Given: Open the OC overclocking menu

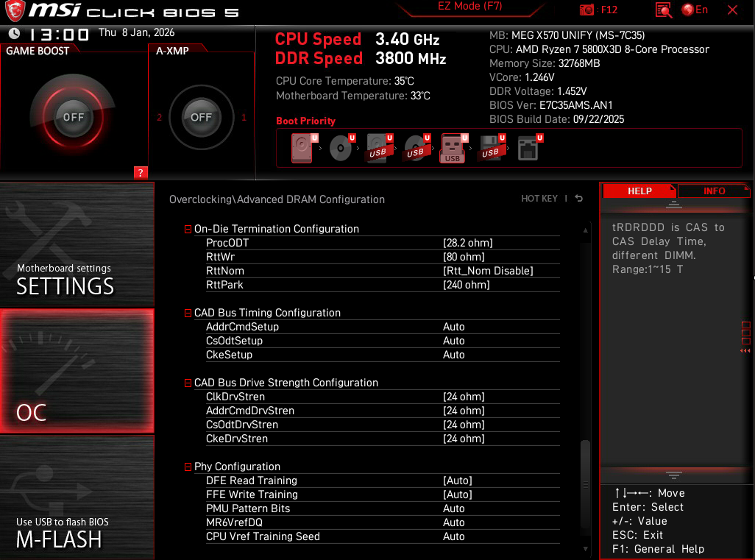Looking at the screenshot, I should 77,371.
